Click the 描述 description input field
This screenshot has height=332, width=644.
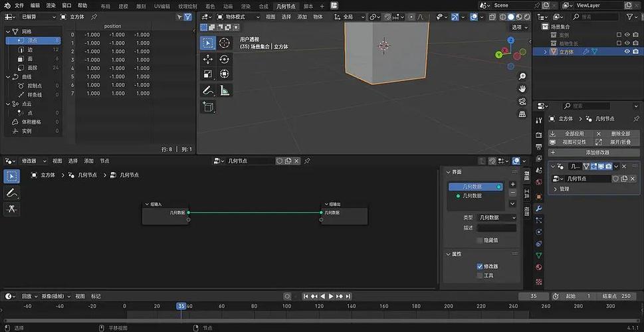pyautogui.click(x=496, y=228)
